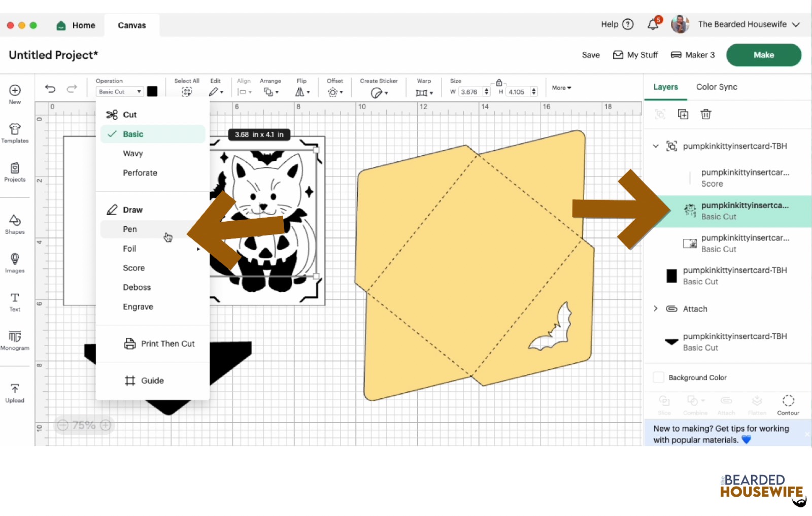Click the black operation color swatch
The height and width of the screenshot is (516, 812).
[x=152, y=91]
